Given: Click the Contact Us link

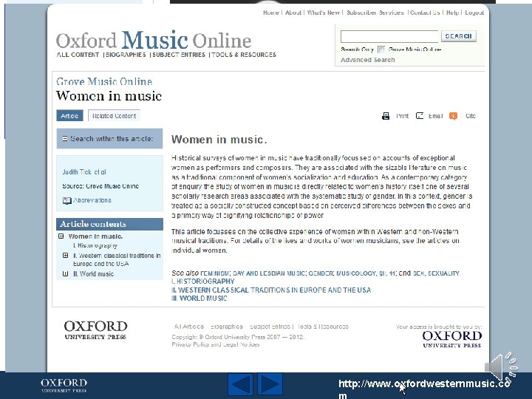Looking at the screenshot, I should (425, 13).
